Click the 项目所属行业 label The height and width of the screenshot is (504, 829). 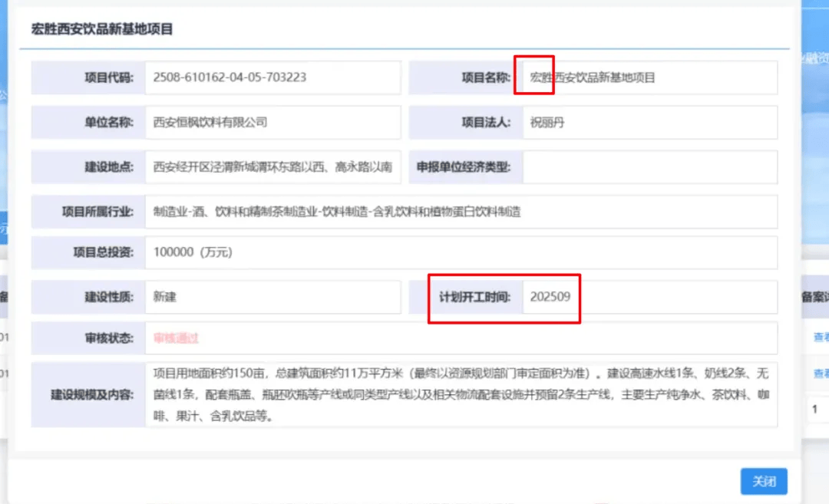tap(97, 212)
